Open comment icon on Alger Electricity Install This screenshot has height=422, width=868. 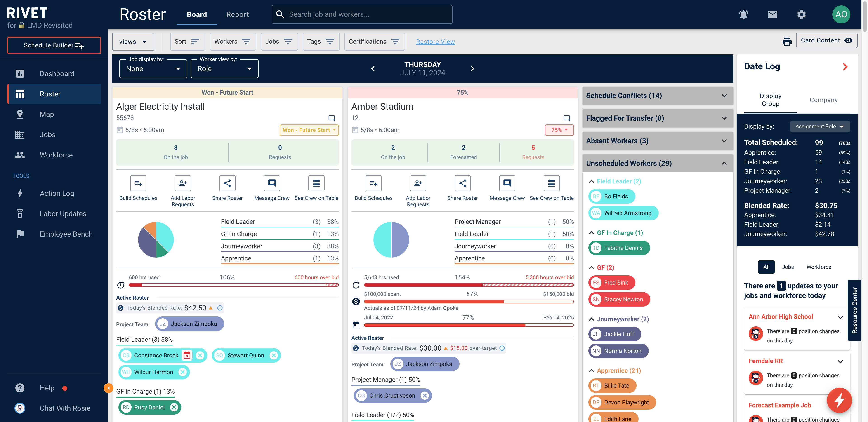[x=332, y=118]
